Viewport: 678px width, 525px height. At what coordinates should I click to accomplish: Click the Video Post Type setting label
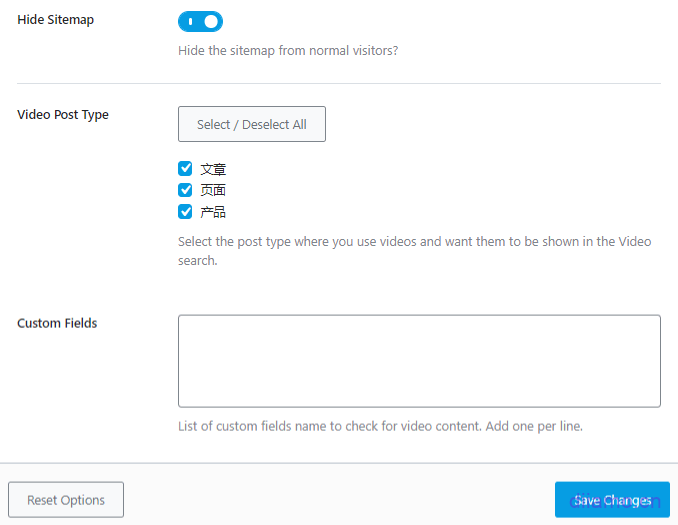click(63, 115)
